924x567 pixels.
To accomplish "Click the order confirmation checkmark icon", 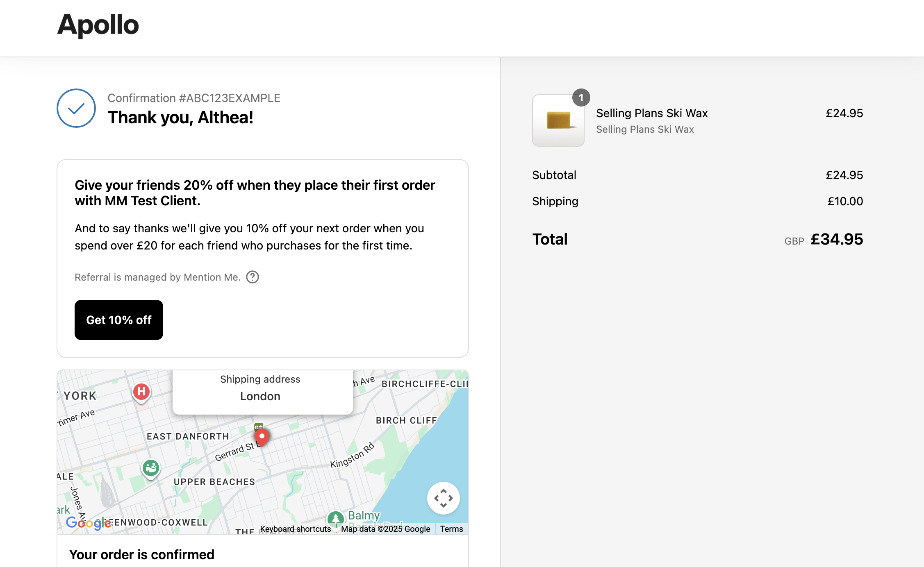I will coord(76,108).
